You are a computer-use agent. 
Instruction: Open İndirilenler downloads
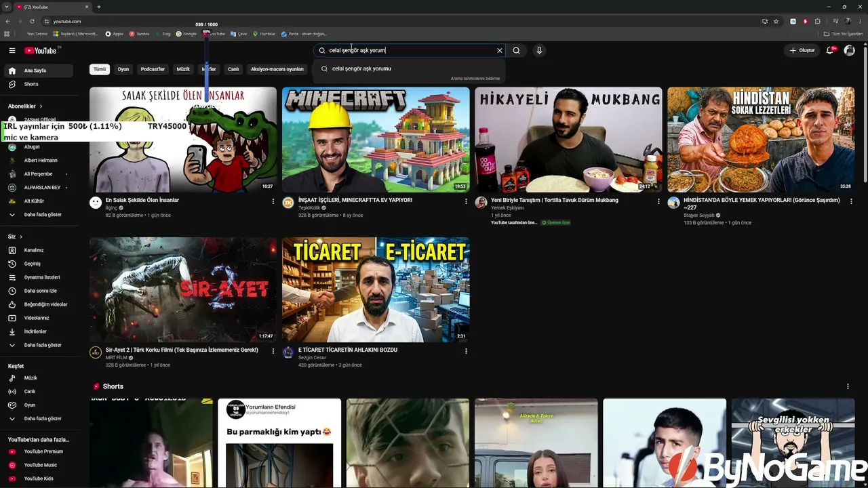coord(39,331)
